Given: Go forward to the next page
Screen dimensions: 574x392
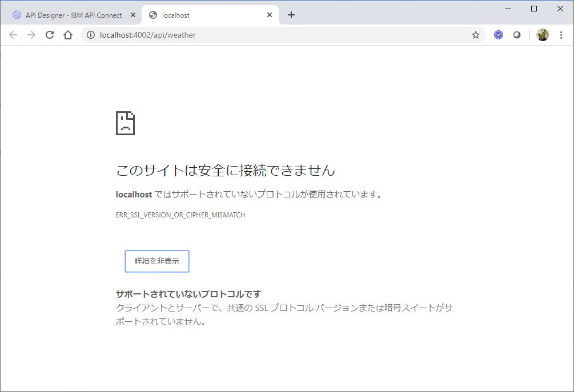Looking at the screenshot, I should pyautogui.click(x=31, y=35).
